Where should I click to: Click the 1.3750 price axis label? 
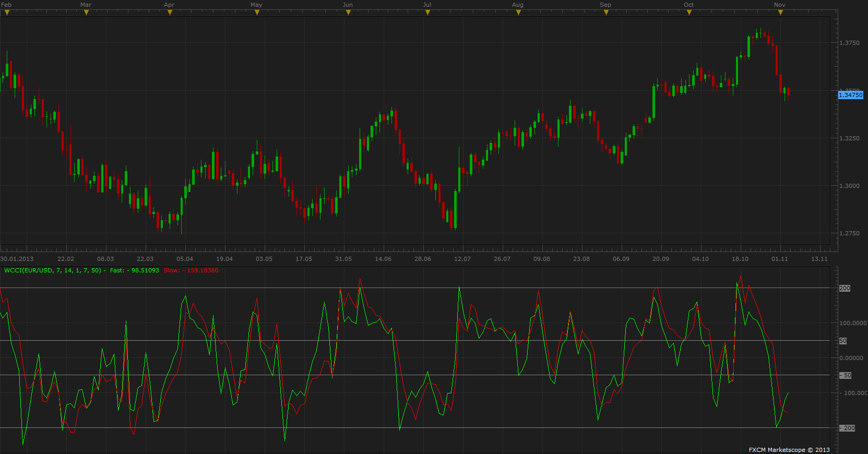[849, 43]
